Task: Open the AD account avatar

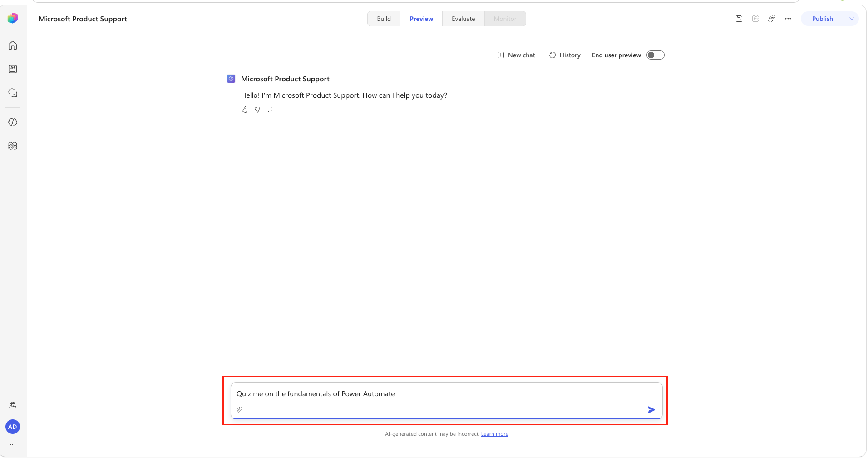Action: pyautogui.click(x=13, y=427)
